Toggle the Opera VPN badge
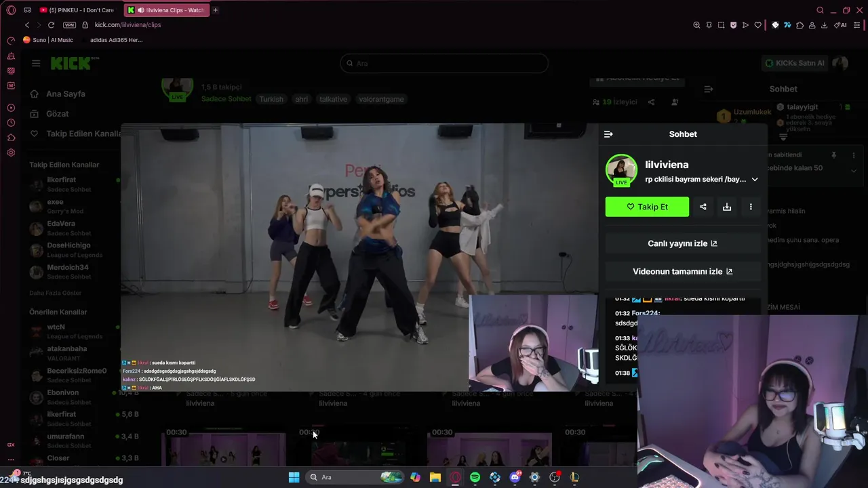The image size is (868, 488). (x=69, y=25)
